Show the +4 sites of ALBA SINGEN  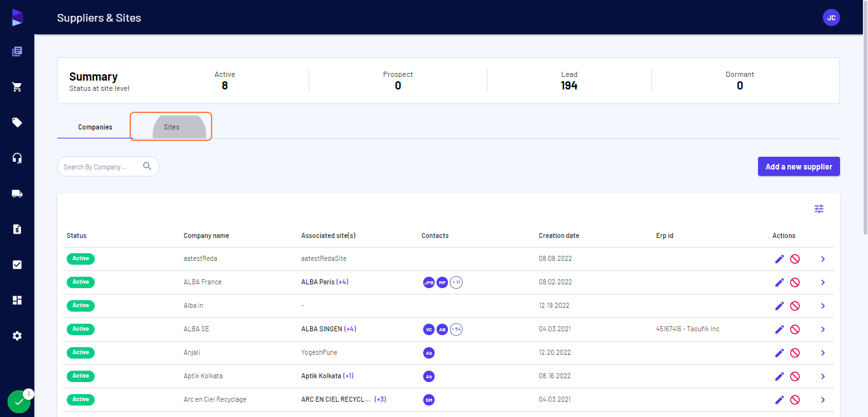click(350, 329)
